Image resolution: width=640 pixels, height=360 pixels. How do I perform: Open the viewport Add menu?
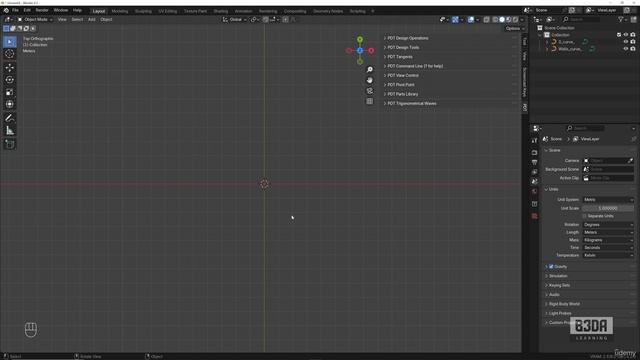click(91, 20)
